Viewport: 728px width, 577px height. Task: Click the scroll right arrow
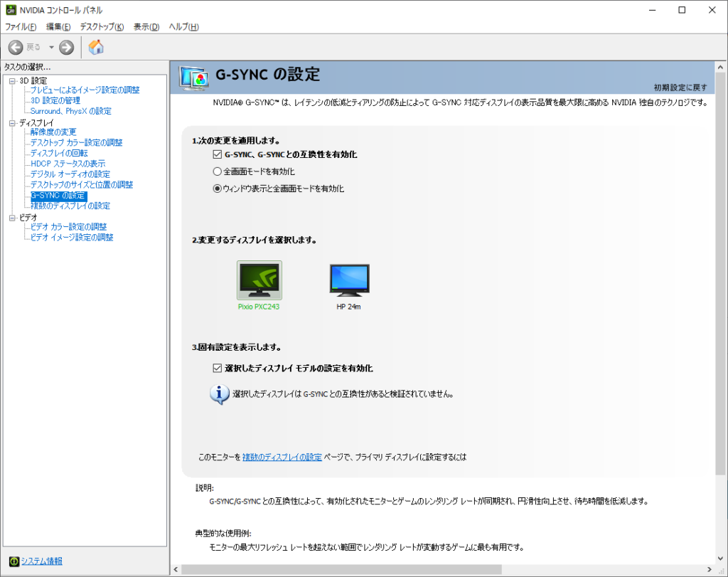(710, 569)
